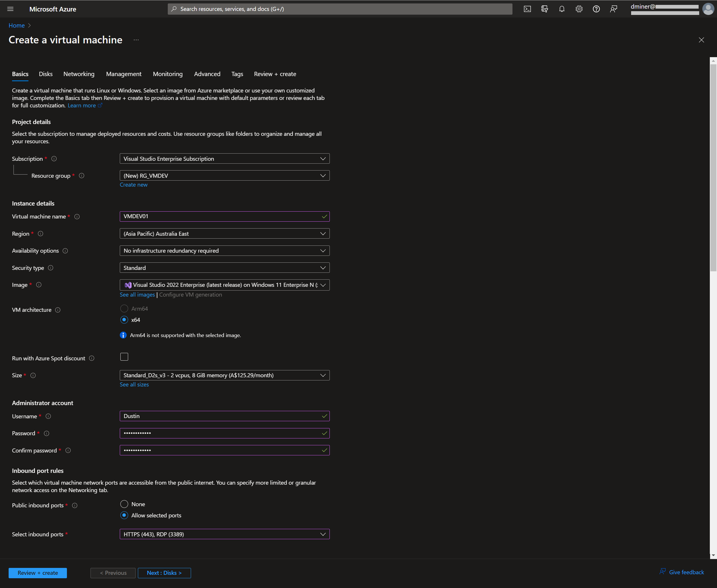Open the Region dropdown
This screenshot has width=717, height=588.
pos(225,234)
